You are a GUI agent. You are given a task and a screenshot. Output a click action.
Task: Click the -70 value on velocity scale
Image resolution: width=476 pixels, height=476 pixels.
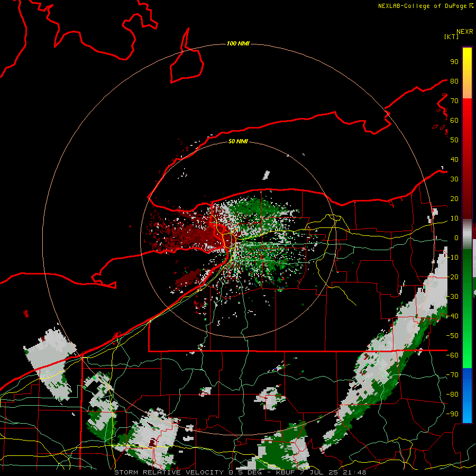452,374
